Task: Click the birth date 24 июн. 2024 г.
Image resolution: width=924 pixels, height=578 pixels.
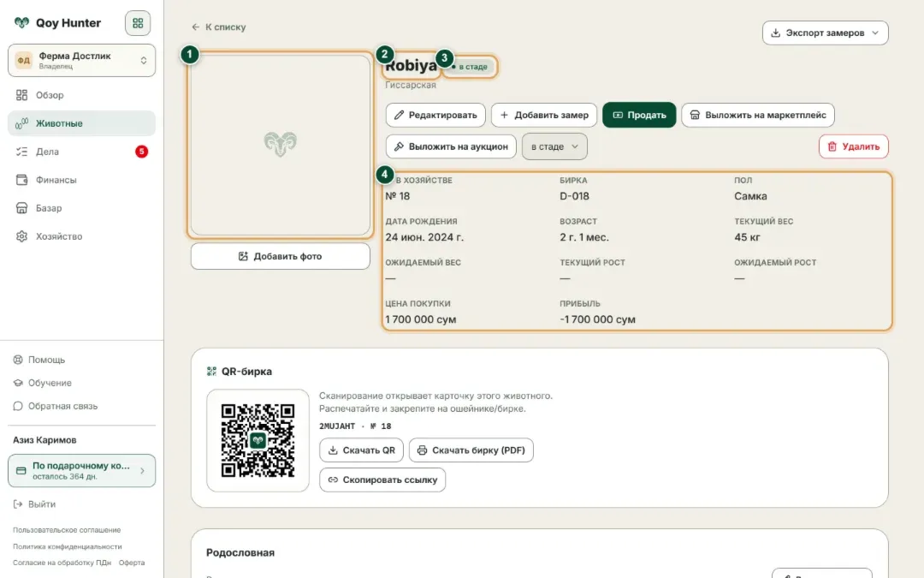Action: (x=424, y=238)
